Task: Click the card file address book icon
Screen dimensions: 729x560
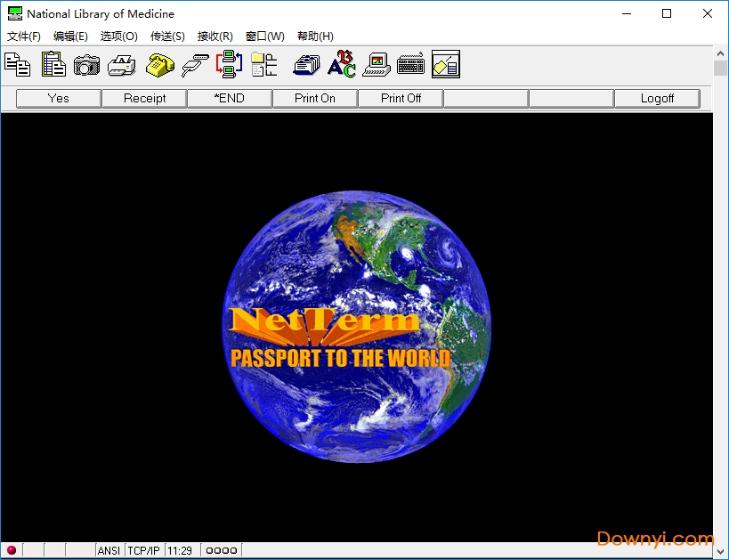Action: click(x=306, y=65)
